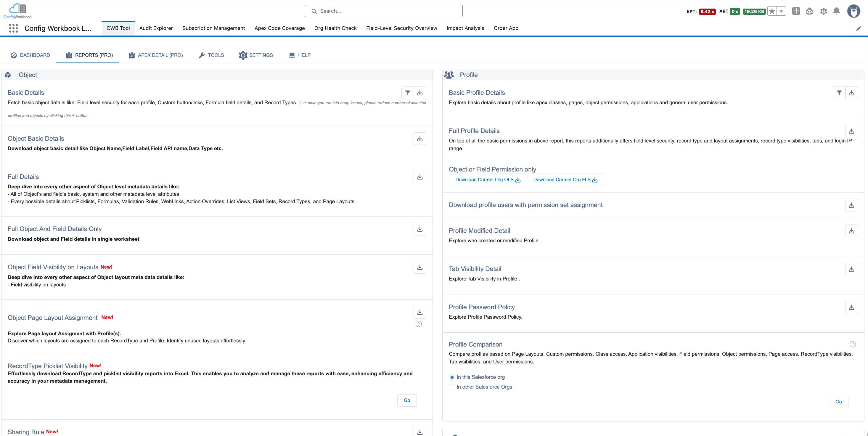Open the SETTINGS tab
Image resolution: width=868 pixels, height=436 pixels.
256,55
